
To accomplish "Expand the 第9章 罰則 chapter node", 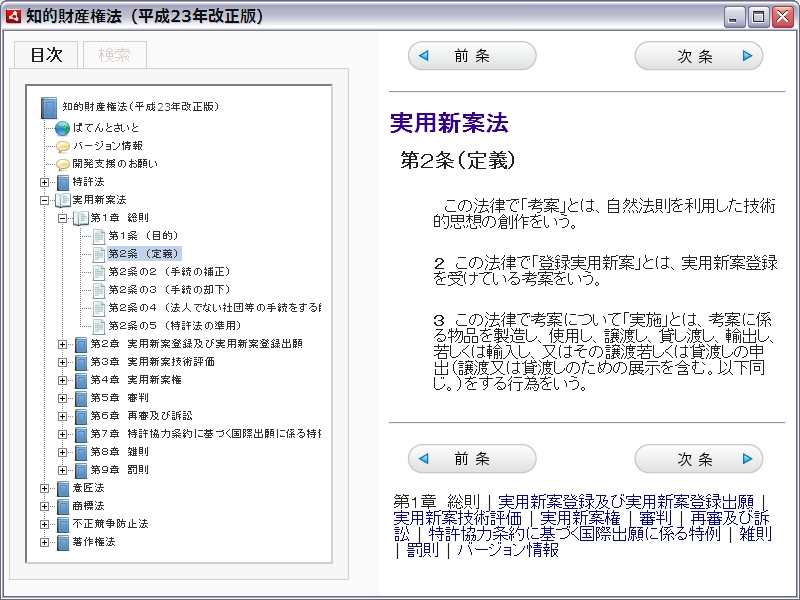I will coord(62,470).
